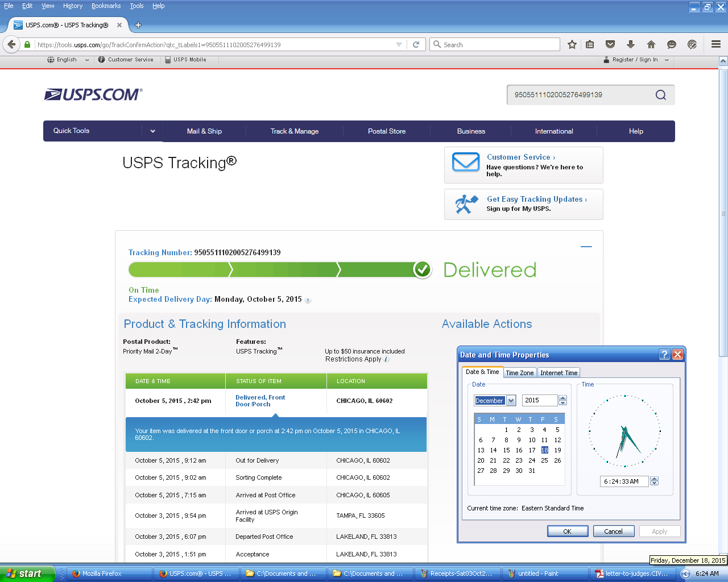Click the running mail carrier icon
Viewport: 728px width, 582px height.
point(466,204)
